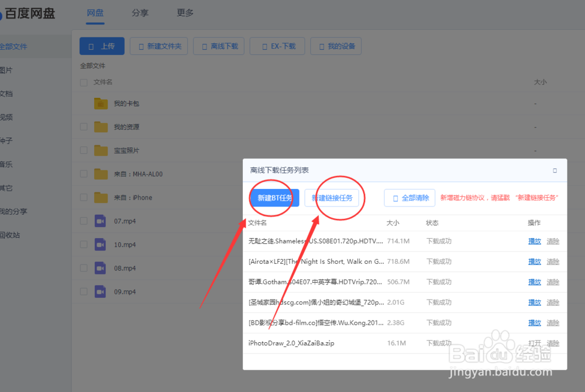Play the 哥谭 Gotham download
The height and width of the screenshot is (392, 585).
pyautogui.click(x=535, y=282)
